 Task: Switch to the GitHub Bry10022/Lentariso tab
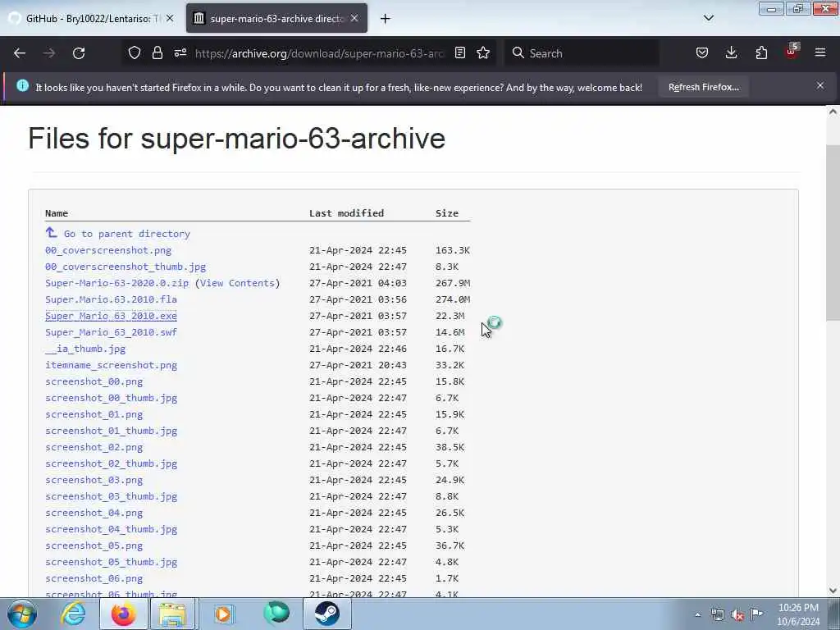[x=91, y=19]
